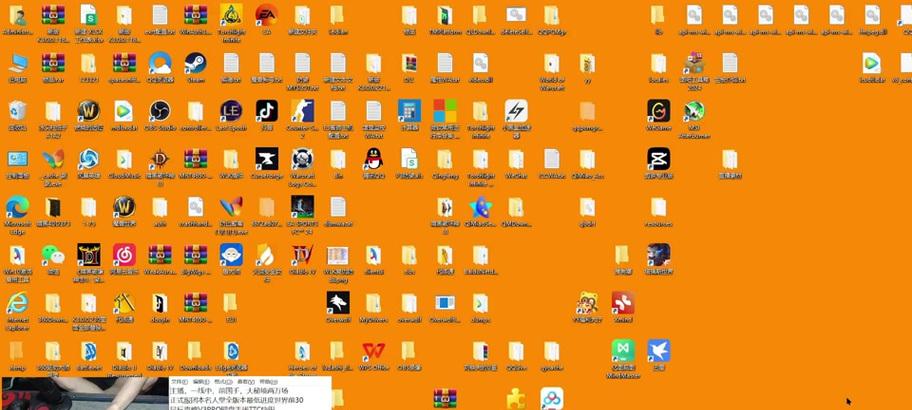Open the blue star shortcut icon
Screen dimensions: 912x410
(x=480, y=206)
